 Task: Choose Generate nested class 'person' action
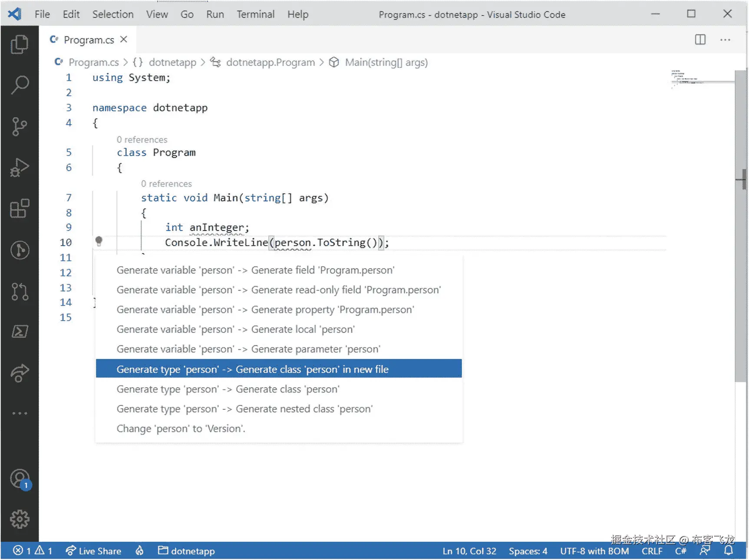(x=279, y=409)
